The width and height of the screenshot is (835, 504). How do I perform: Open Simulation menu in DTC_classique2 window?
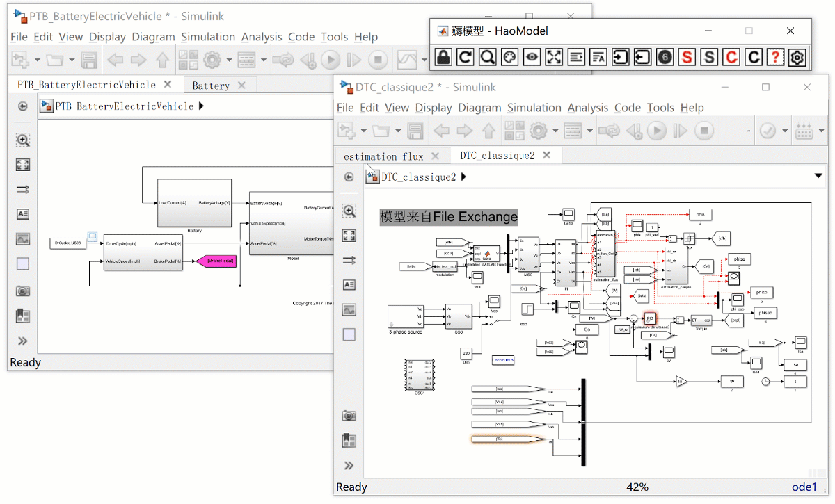click(x=534, y=108)
